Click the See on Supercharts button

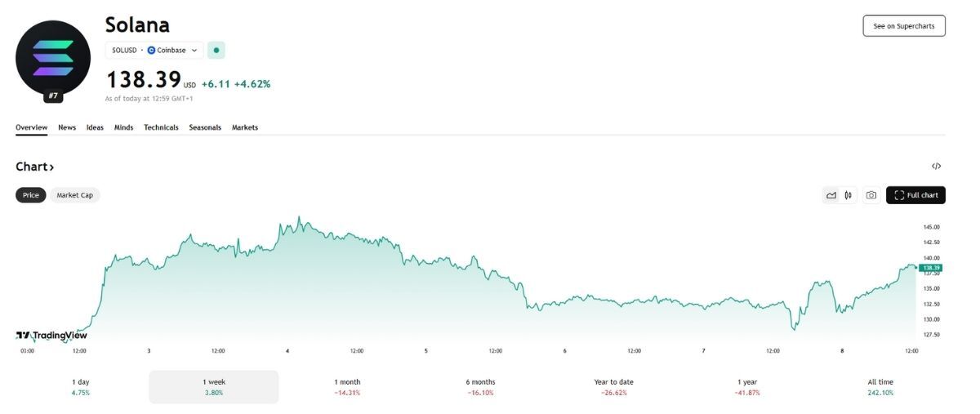point(904,26)
